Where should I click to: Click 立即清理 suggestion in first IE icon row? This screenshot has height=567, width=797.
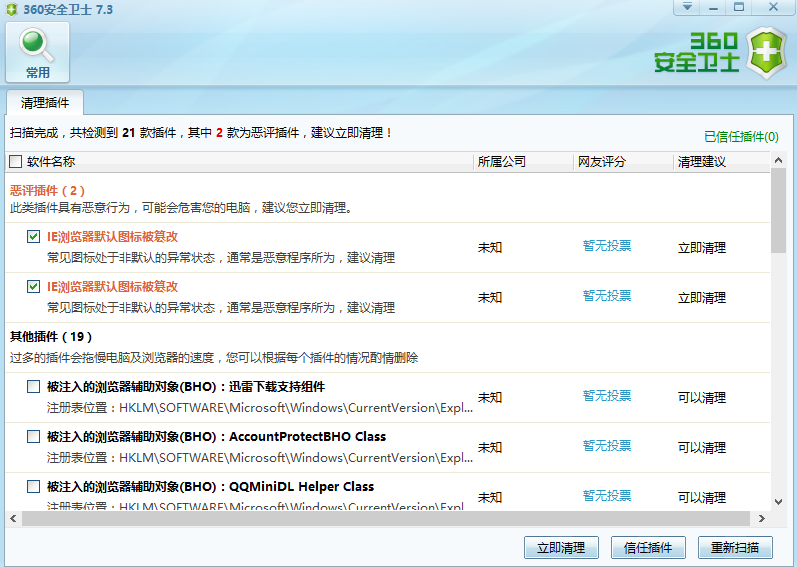pyautogui.click(x=702, y=248)
